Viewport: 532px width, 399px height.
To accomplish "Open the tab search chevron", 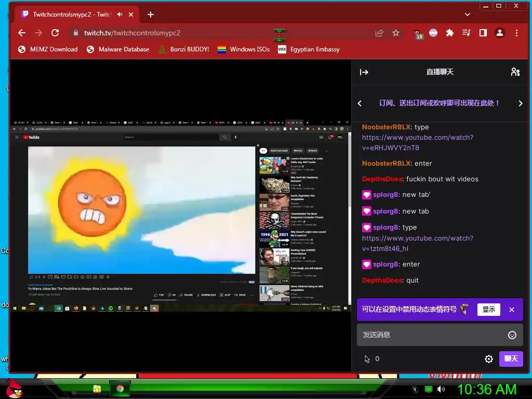I will 467,15.
